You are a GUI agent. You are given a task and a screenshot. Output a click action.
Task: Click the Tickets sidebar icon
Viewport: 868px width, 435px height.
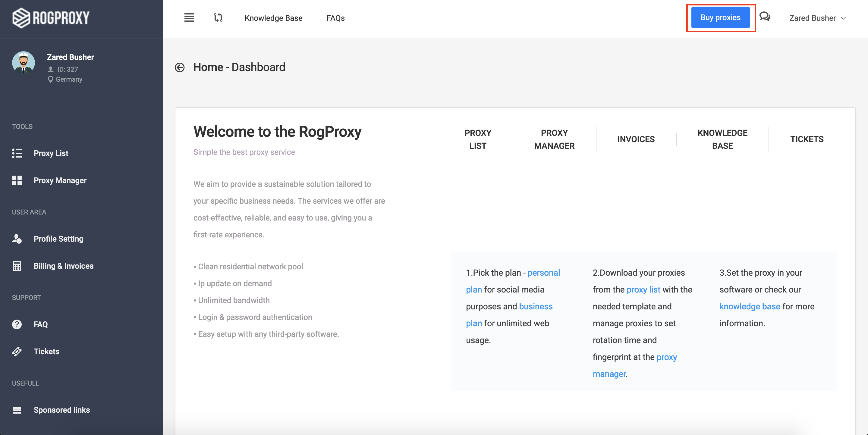point(17,351)
